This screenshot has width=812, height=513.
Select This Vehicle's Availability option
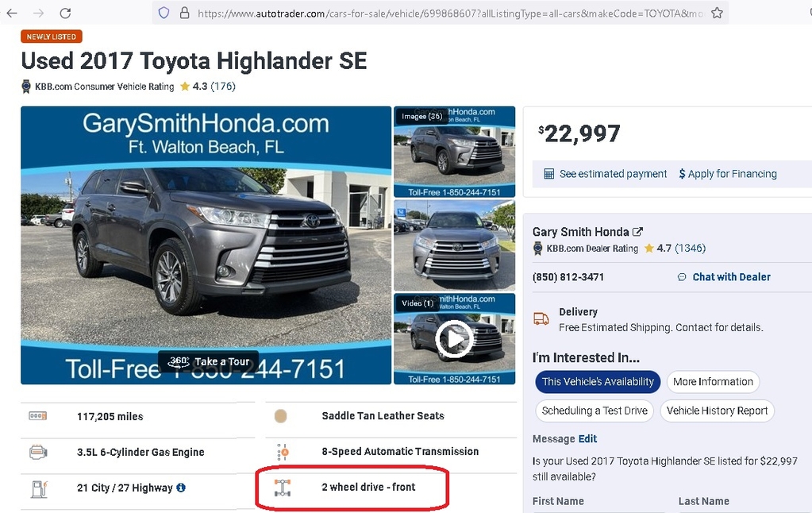pos(598,382)
